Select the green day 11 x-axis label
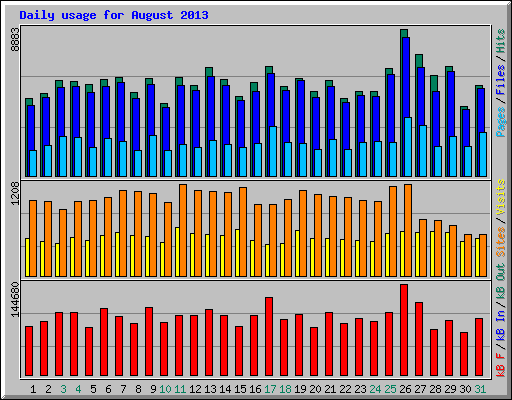The height and width of the screenshot is (400, 512). click(x=180, y=389)
